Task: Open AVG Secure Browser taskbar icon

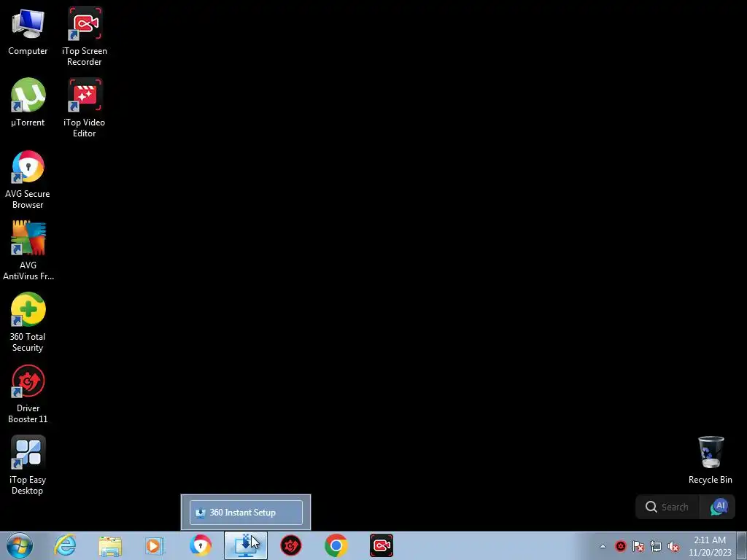Action: 200,545
